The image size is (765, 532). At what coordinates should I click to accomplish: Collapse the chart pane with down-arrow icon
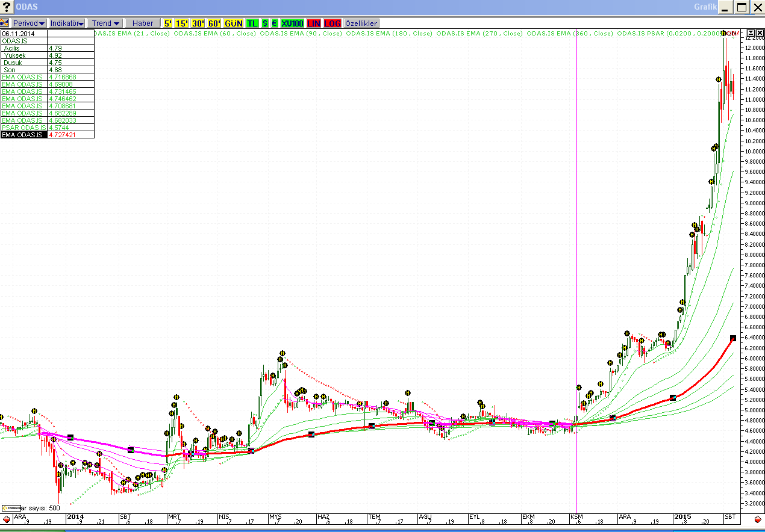pos(751,32)
